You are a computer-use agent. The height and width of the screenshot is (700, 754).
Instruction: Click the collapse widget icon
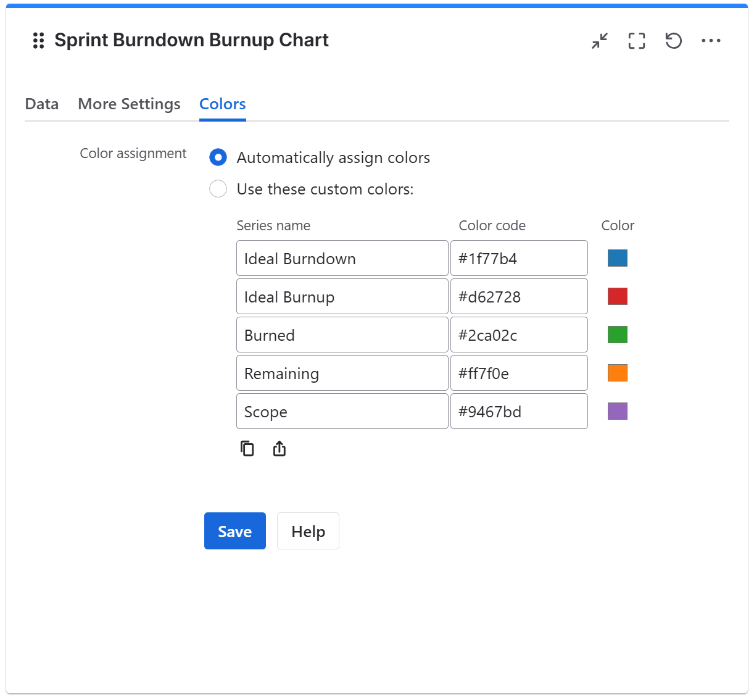[x=599, y=41]
